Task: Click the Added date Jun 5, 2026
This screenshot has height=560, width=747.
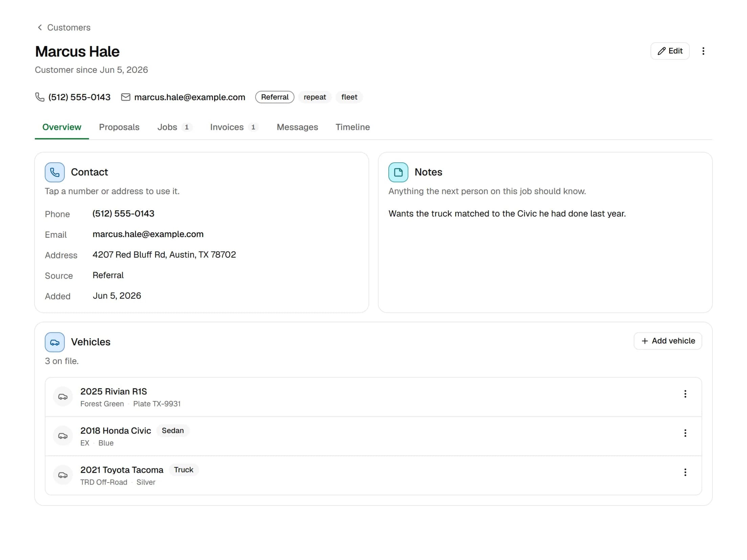Action: tap(117, 296)
